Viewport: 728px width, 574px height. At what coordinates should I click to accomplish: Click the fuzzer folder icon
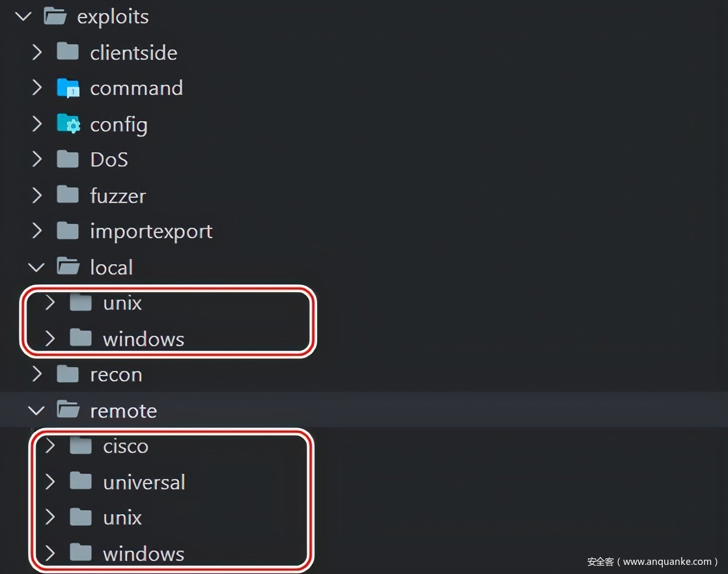click(68, 195)
